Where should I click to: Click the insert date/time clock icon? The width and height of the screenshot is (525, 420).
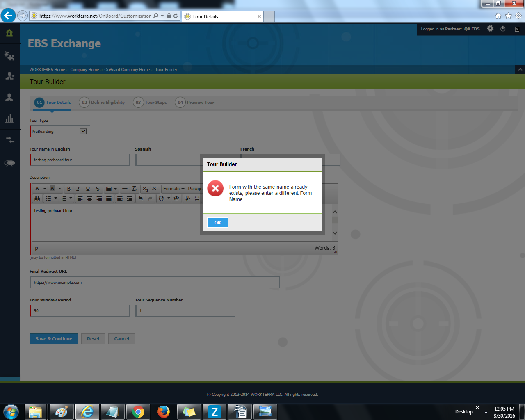[x=161, y=199]
